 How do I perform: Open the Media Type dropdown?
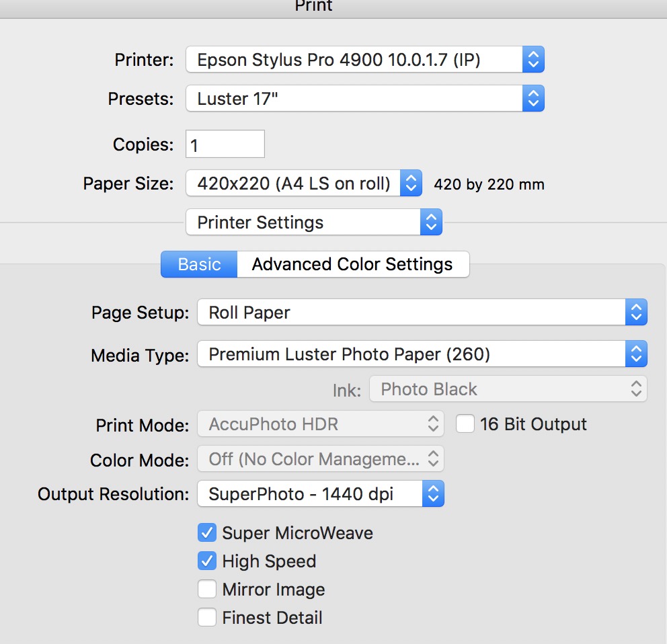[x=422, y=354]
